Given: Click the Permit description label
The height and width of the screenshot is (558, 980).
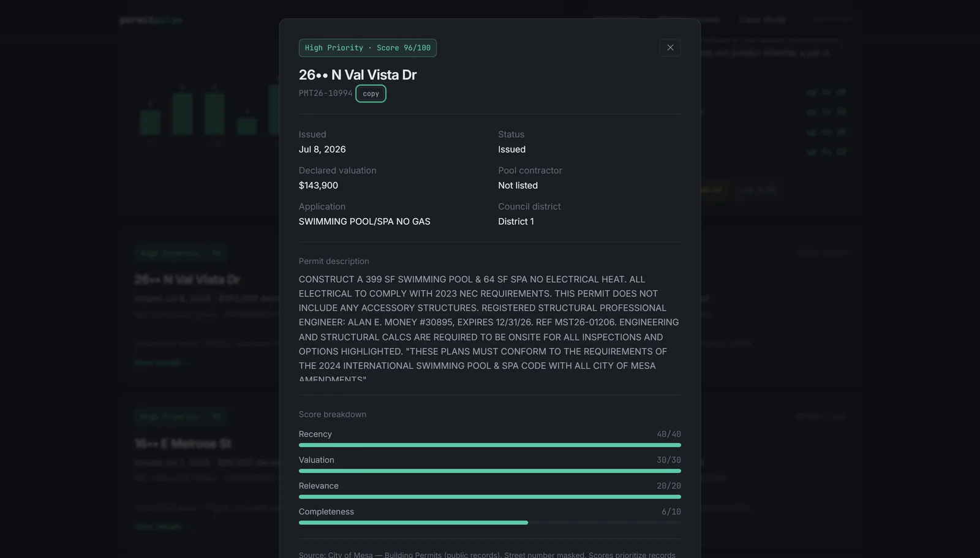Looking at the screenshot, I should pyautogui.click(x=334, y=262).
